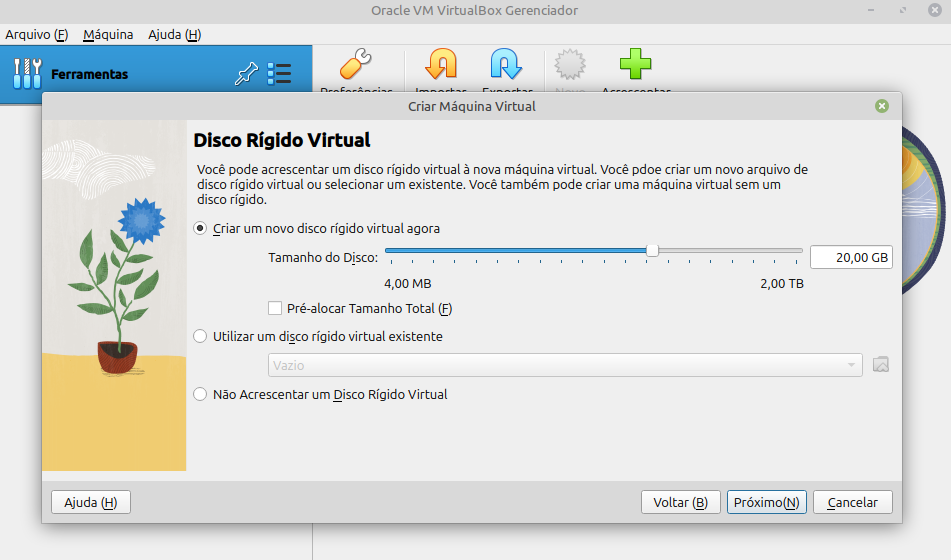The width and height of the screenshot is (951, 560).
Task: Open the Arquivo menu
Action: pos(36,34)
